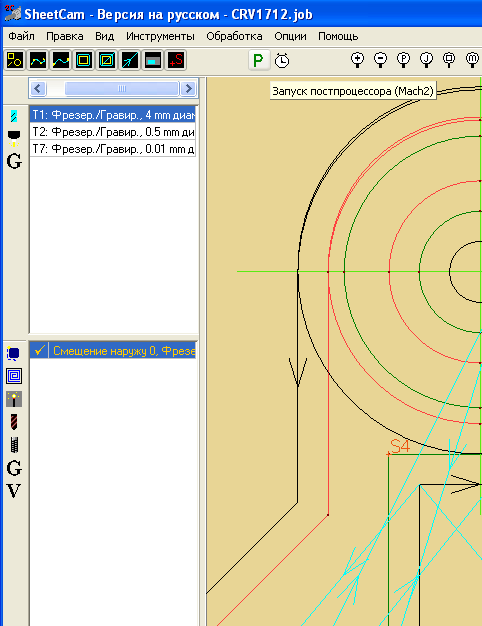
Task: Click the magnifier icon with letter J
Action: (x=426, y=59)
